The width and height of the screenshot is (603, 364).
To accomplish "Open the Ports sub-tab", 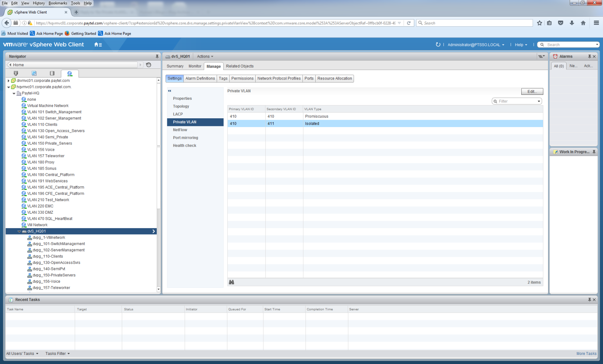I will (309, 79).
